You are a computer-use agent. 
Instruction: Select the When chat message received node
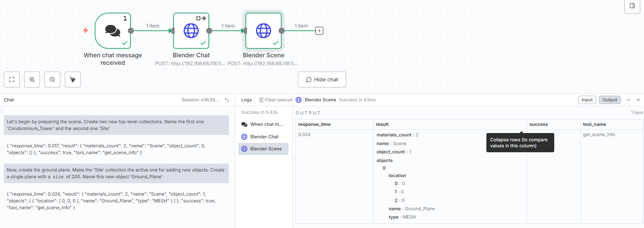click(x=113, y=31)
